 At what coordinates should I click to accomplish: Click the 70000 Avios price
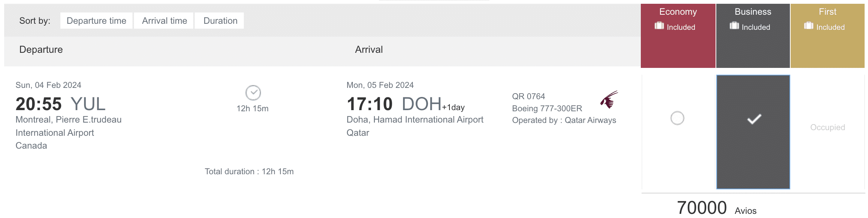click(x=702, y=208)
